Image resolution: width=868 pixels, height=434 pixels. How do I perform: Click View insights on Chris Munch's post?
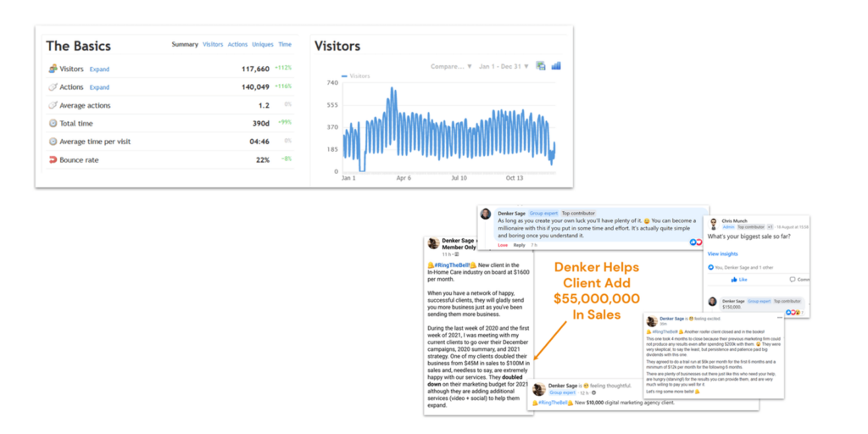tap(722, 253)
